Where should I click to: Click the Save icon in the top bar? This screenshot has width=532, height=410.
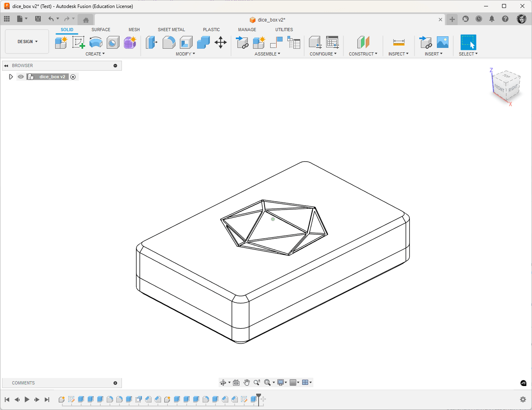tap(38, 19)
